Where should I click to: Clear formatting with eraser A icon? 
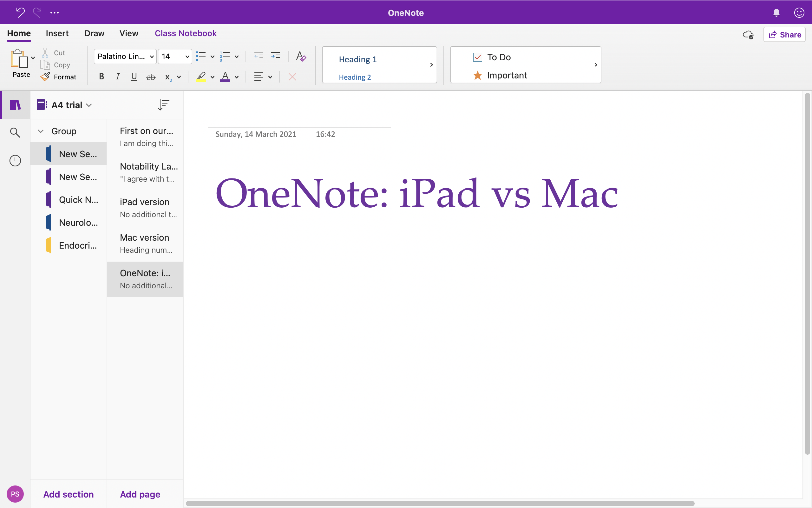tap(301, 56)
